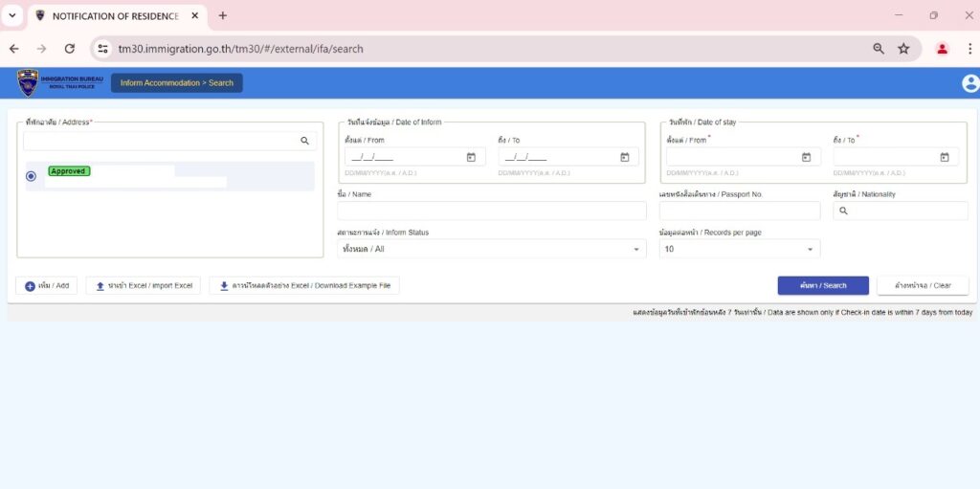The width and height of the screenshot is (980, 489).
Task: Click Download Example File button
Action: click(x=304, y=286)
